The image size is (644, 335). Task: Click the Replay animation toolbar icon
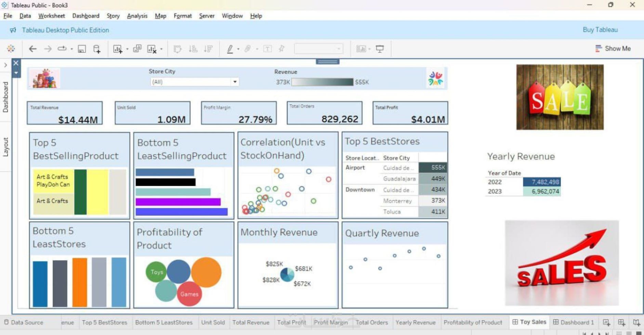pos(62,49)
